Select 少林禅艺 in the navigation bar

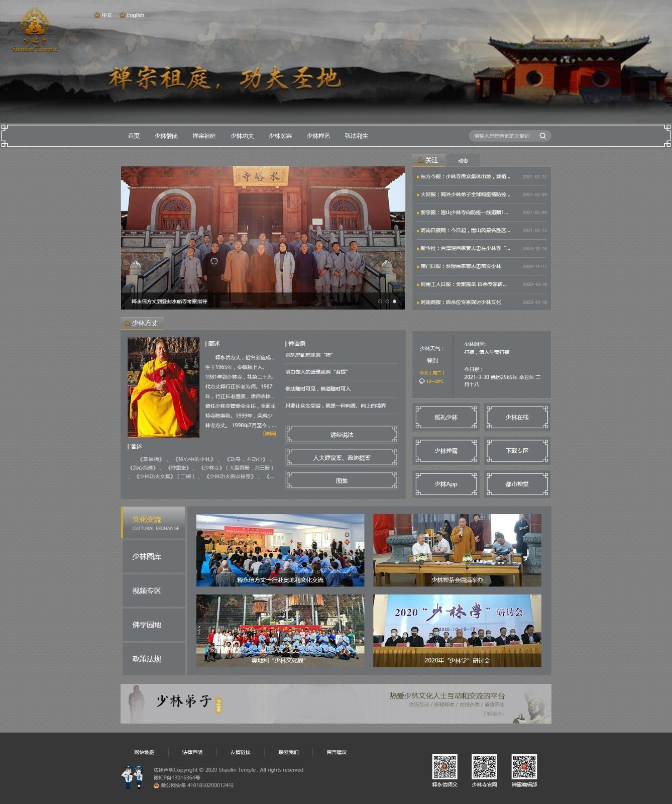[318, 136]
